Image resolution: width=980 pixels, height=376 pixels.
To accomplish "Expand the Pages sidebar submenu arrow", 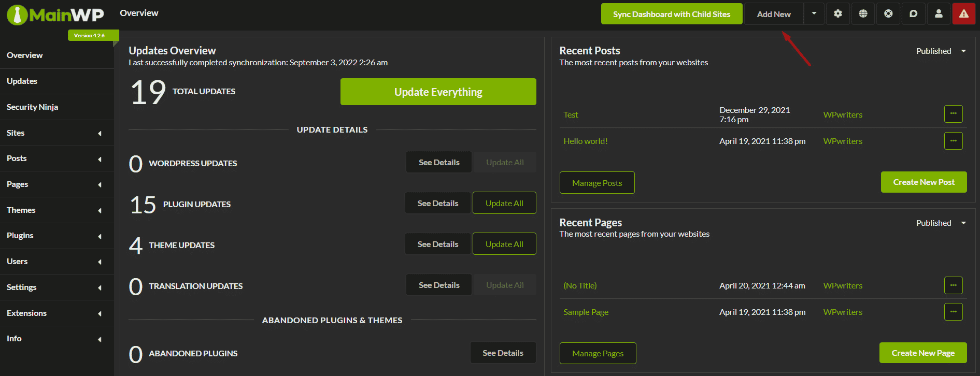I will [x=100, y=185].
